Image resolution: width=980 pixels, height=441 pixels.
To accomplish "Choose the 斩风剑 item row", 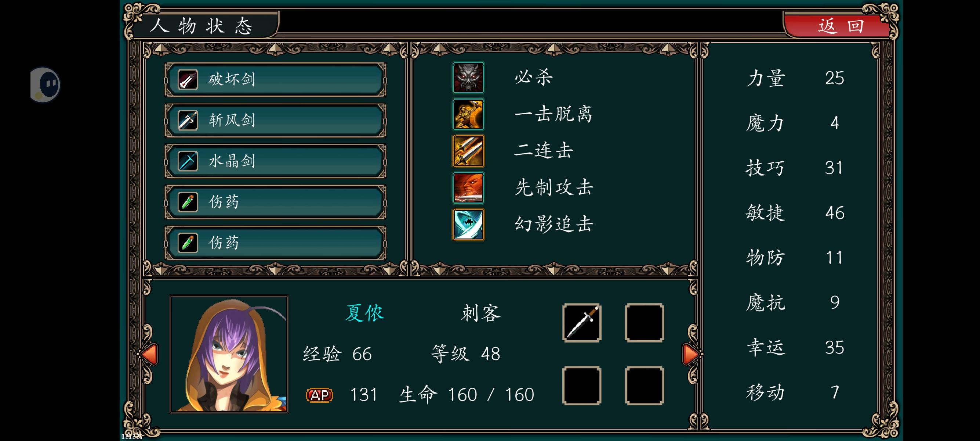I will pyautogui.click(x=275, y=120).
